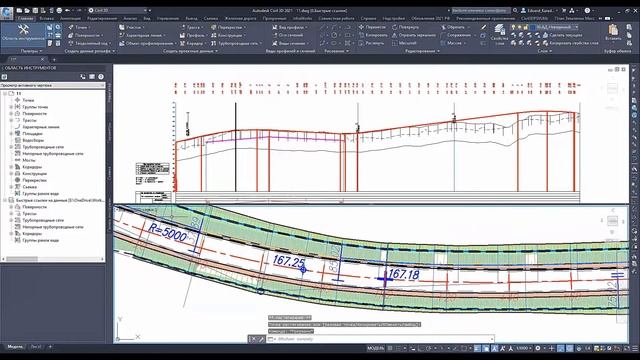Open the Просмотр активного чертежа view dropdown

click(x=53, y=85)
